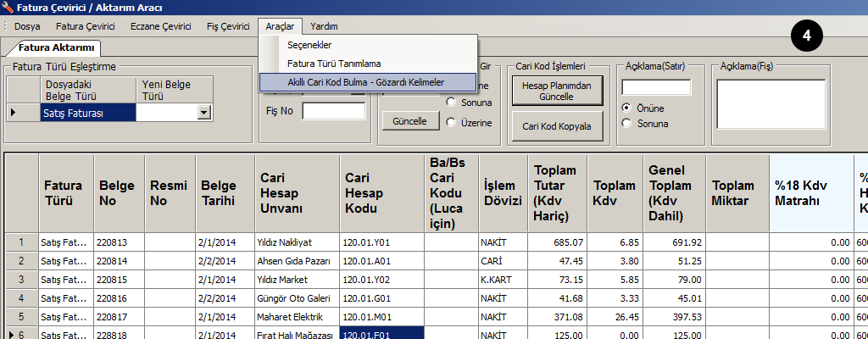Select Sonuna radio under Açıklama(Satır)
868x339 pixels.
click(626, 123)
